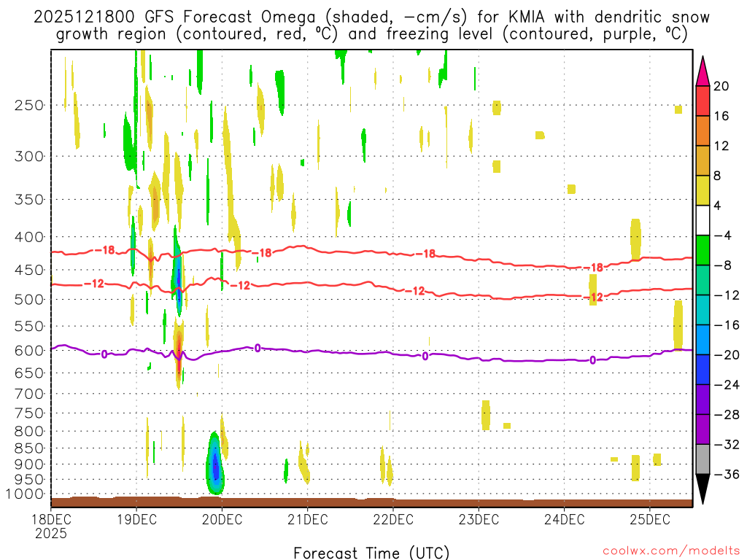Click the black bottom arrow of colorbar
747x560 pixels.
point(703,489)
